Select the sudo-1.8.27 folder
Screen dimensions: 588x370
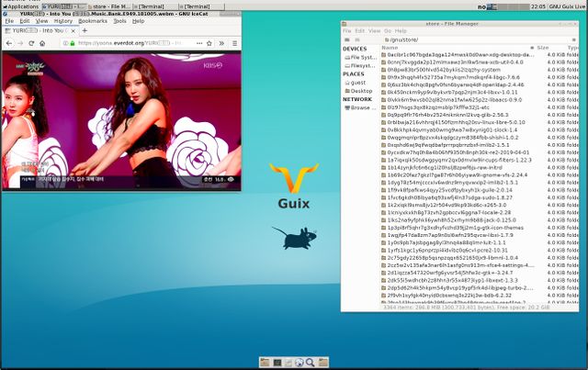pos(480,197)
